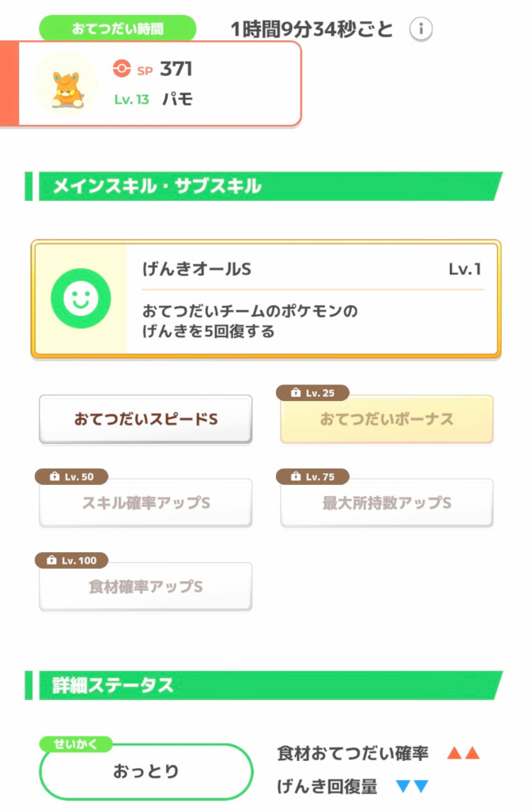Click the Lv. 75 lock badge
The width and height of the screenshot is (532, 810).
[x=312, y=477]
